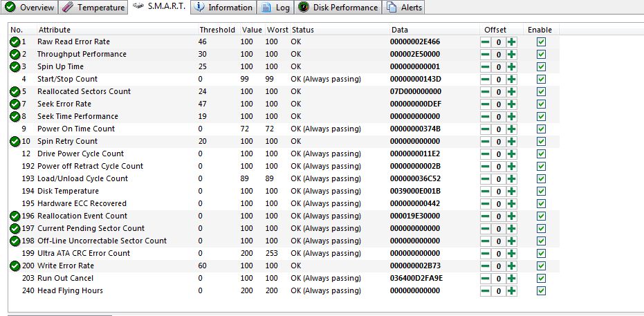Click green plus for Raw Read Error Rate offset

[511, 42]
